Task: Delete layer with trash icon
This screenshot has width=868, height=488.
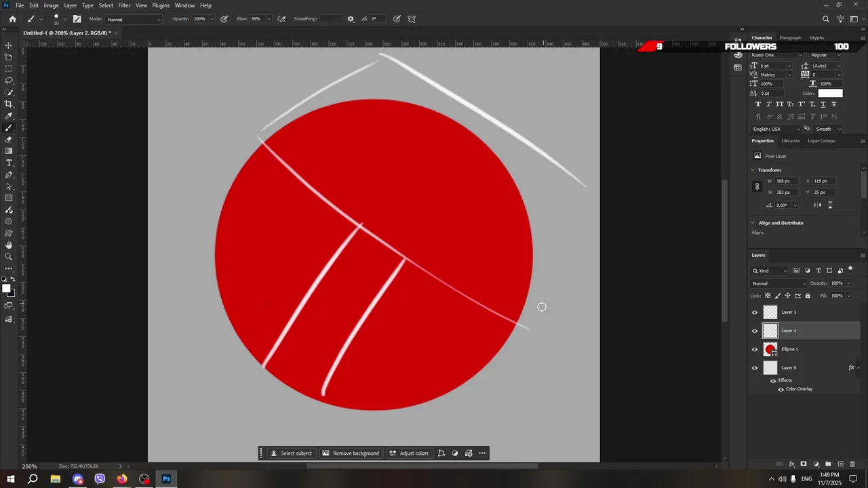Action: tap(852, 464)
